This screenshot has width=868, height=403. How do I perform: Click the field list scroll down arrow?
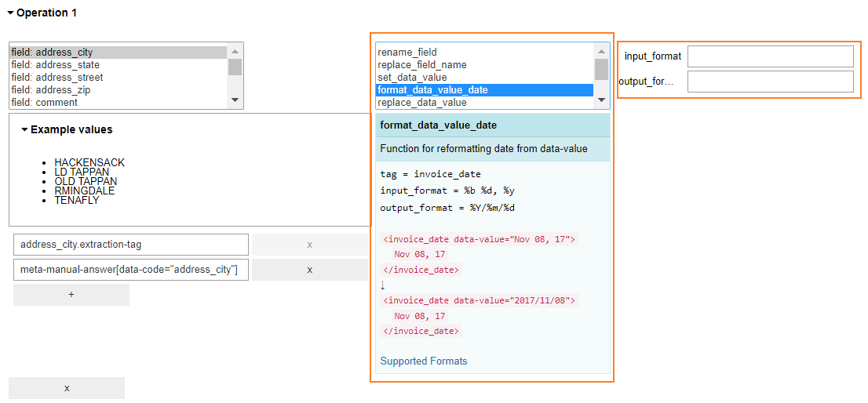(x=235, y=100)
